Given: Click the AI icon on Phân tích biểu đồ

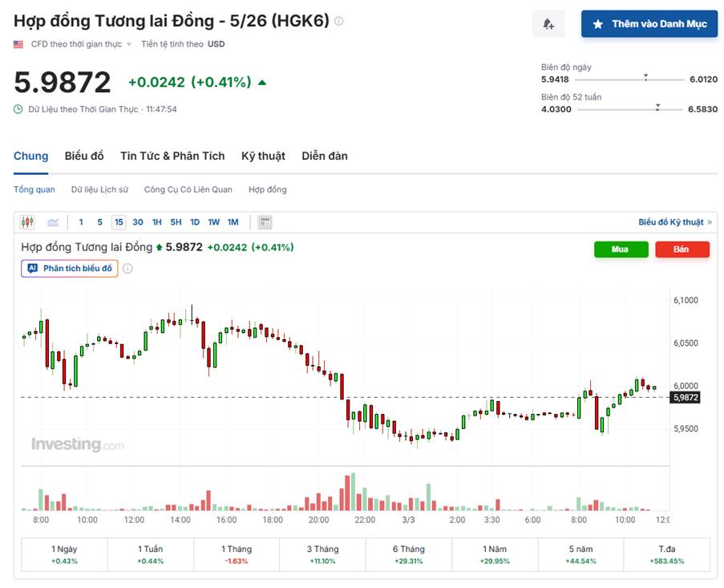Looking at the screenshot, I should tap(32, 269).
